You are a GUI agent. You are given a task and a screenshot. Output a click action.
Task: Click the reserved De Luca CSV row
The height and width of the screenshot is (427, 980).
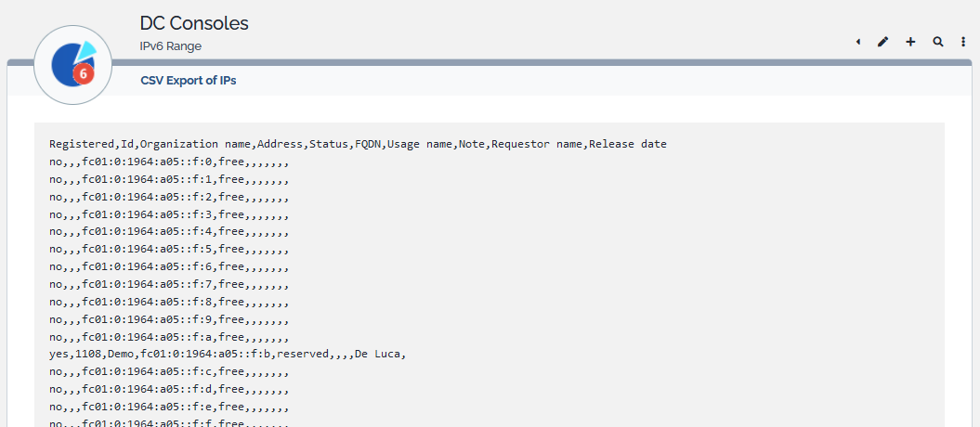click(x=228, y=354)
